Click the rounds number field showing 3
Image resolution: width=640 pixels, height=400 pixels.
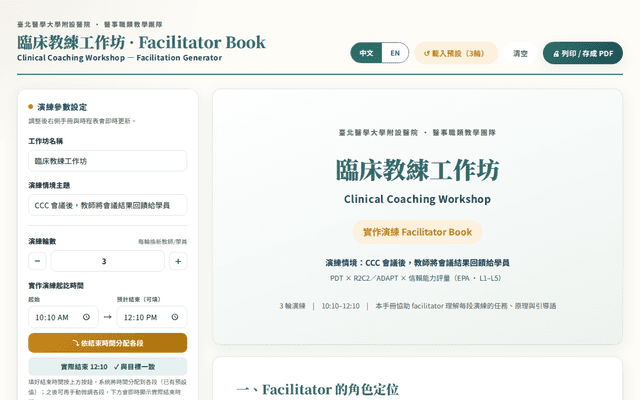[107, 261]
